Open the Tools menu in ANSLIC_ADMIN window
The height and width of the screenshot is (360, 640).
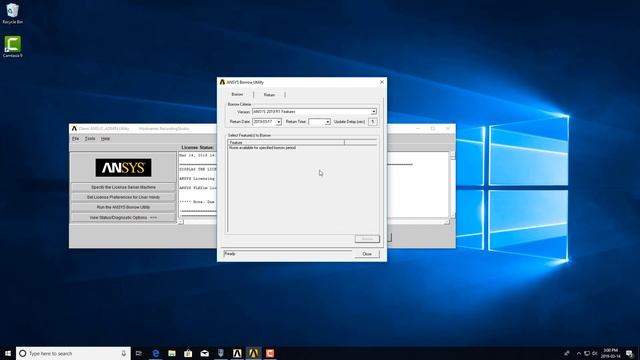[90, 139]
